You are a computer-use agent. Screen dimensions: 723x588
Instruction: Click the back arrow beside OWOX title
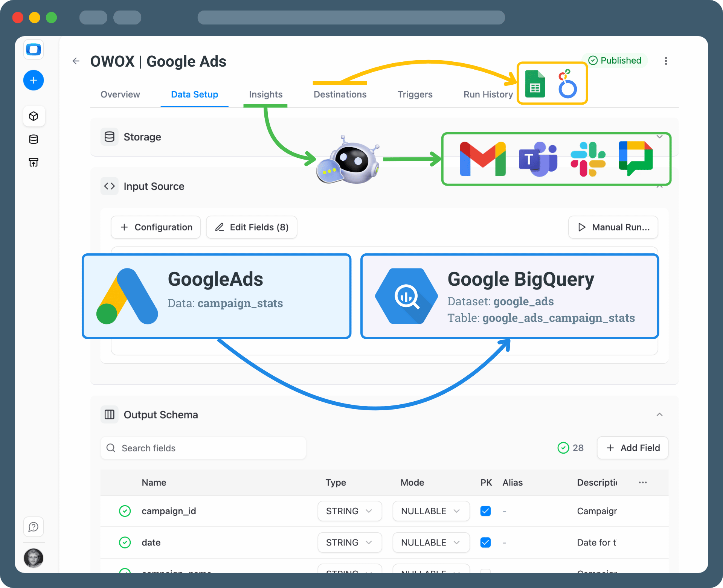pyautogui.click(x=76, y=61)
